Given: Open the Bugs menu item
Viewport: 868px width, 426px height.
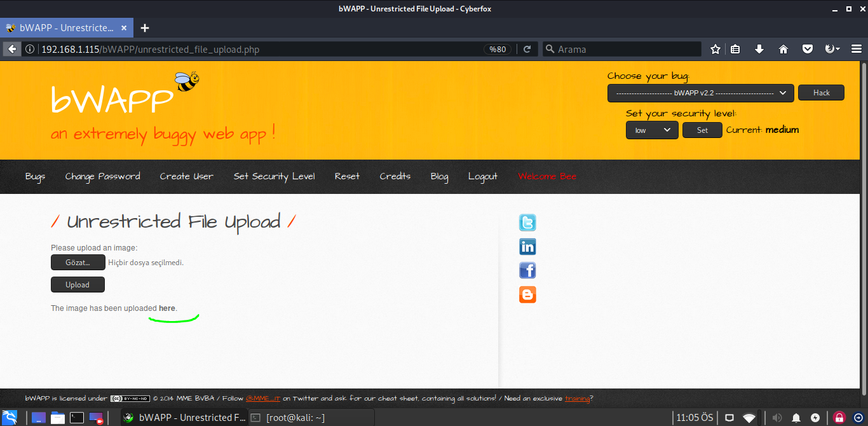Looking at the screenshot, I should point(35,176).
